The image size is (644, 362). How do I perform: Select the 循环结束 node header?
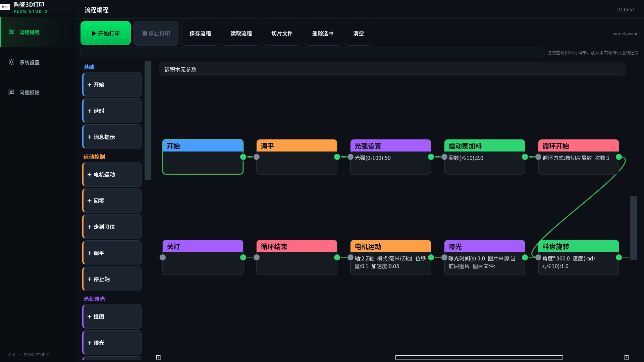297,246
